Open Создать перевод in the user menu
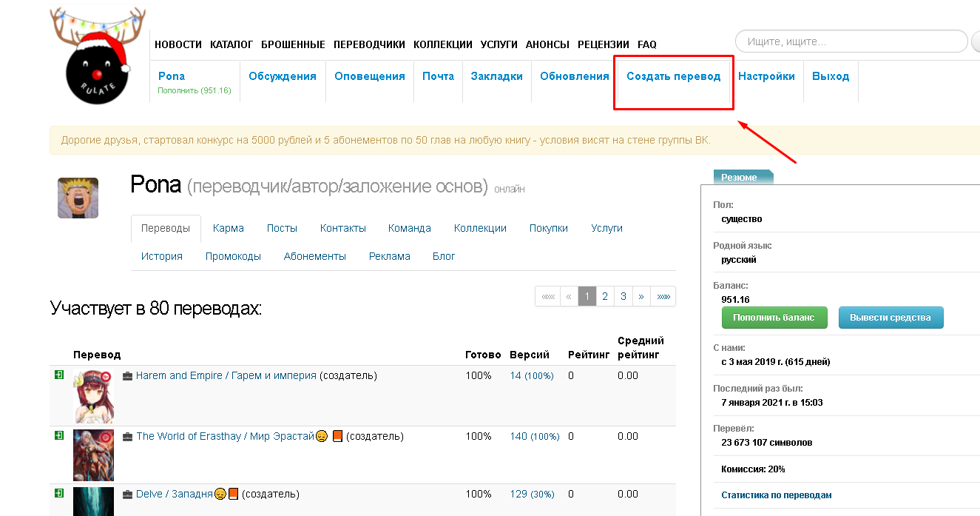 tap(673, 76)
